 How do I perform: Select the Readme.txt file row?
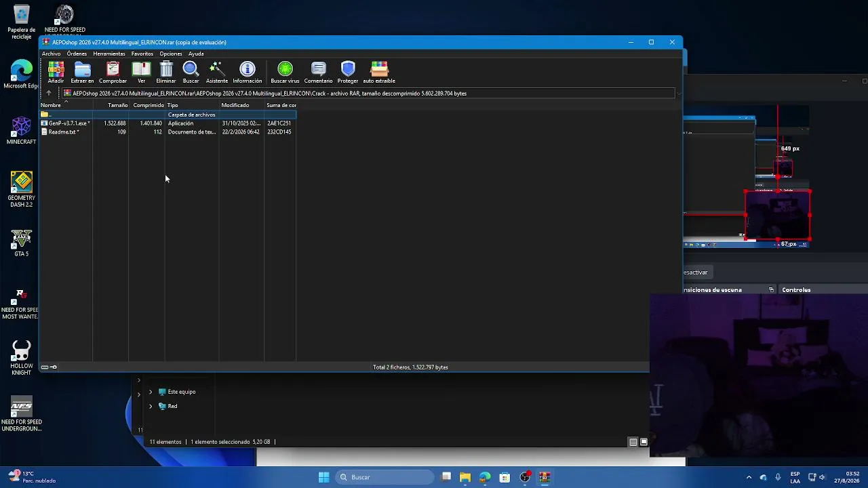(167, 132)
